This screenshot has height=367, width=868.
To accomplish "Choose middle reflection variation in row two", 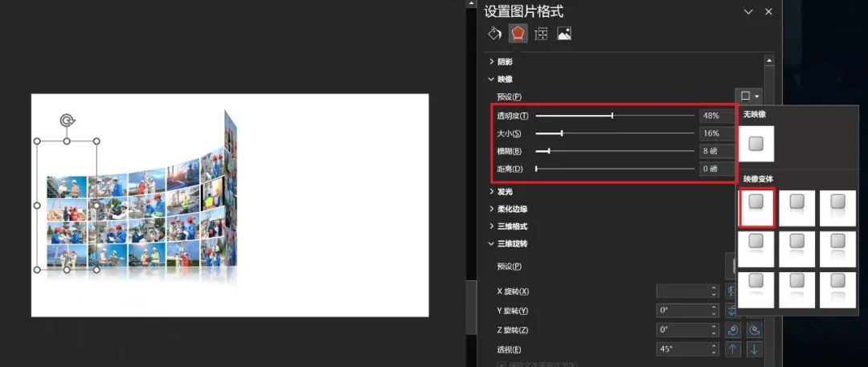I will pyautogui.click(x=796, y=248).
